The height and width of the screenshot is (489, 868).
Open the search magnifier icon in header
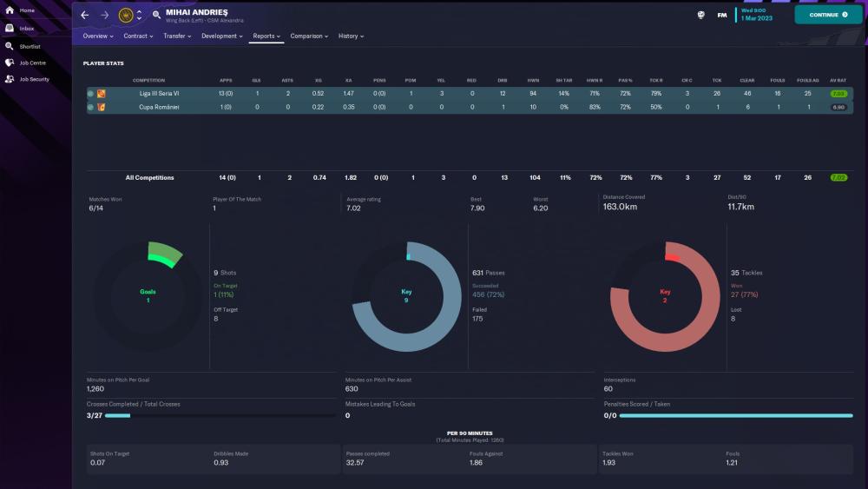click(156, 15)
